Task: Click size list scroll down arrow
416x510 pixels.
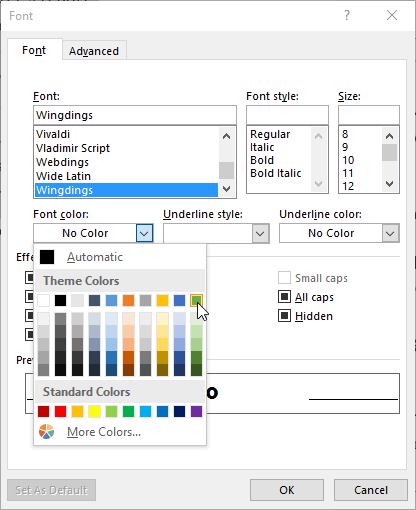Action: click(x=389, y=184)
